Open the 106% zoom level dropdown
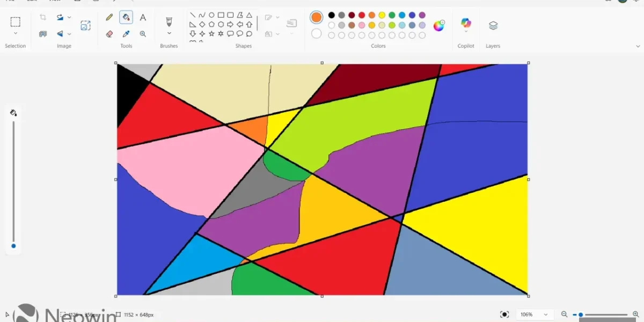644x322 pixels. [x=535, y=314]
